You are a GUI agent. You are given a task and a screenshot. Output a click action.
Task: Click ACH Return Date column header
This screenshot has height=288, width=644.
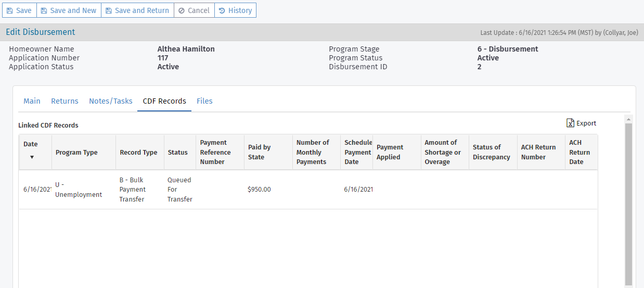tap(581, 152)
